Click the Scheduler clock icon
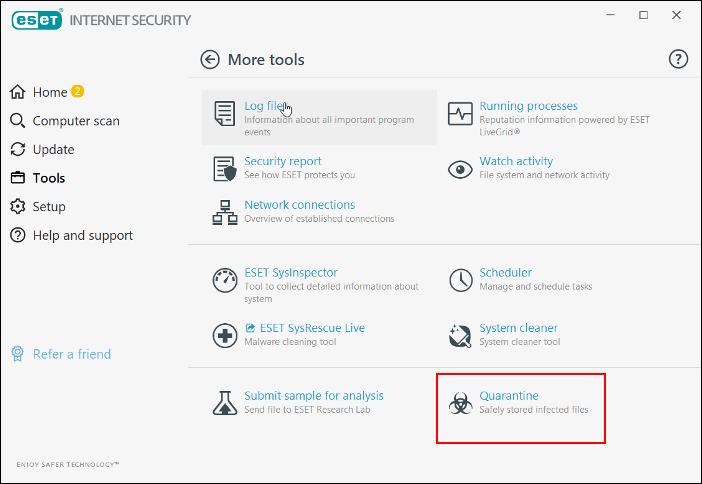 [460, 280]
